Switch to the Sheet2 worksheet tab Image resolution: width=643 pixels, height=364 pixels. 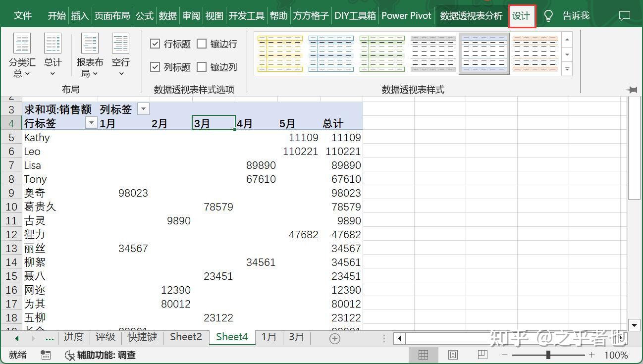click(x=185, y=337)
